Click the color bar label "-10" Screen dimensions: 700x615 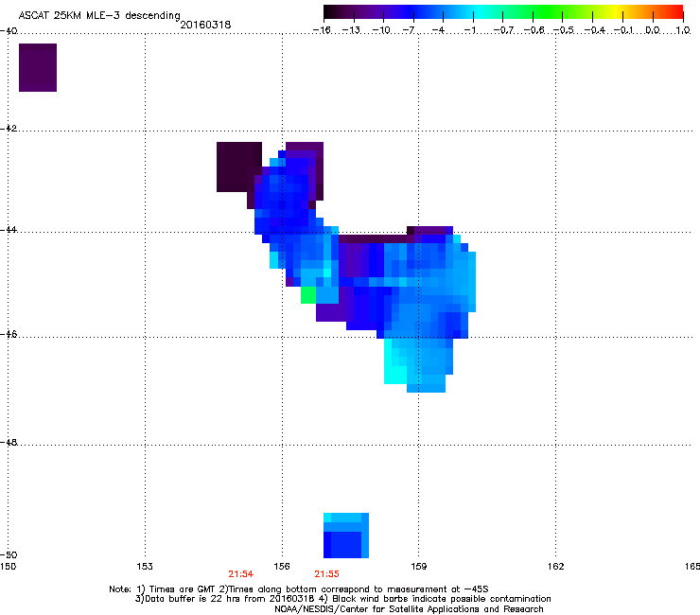381,30
